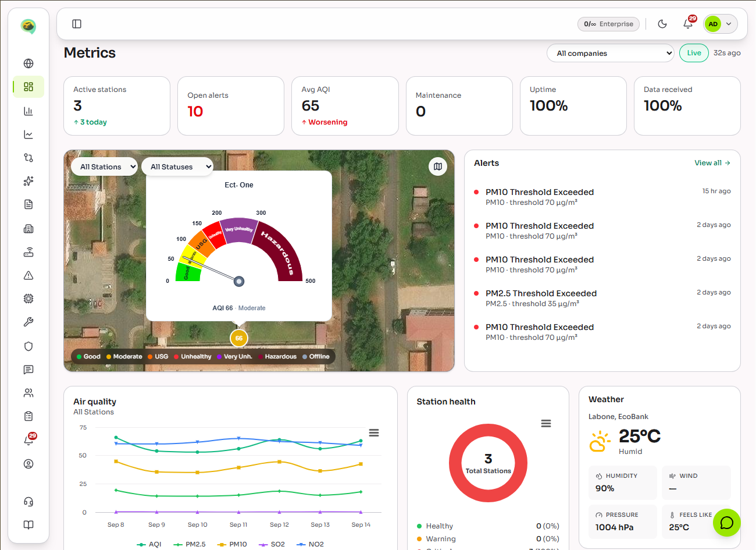The width and height of the screenshot is (756, 550).
Task: Click the Avg AQI metric card
Action: point(345,106)
